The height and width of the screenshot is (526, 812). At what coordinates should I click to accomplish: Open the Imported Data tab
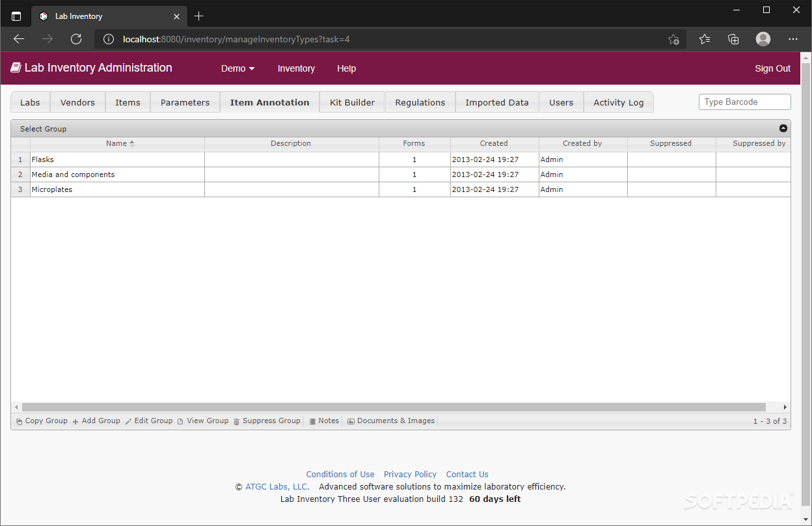coord(497,102)
